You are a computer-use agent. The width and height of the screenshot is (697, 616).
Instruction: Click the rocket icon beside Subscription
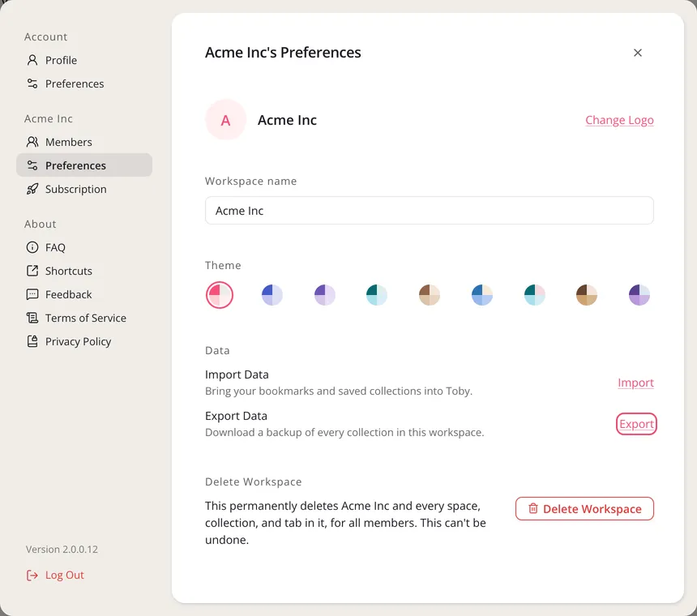click(32, 189)
